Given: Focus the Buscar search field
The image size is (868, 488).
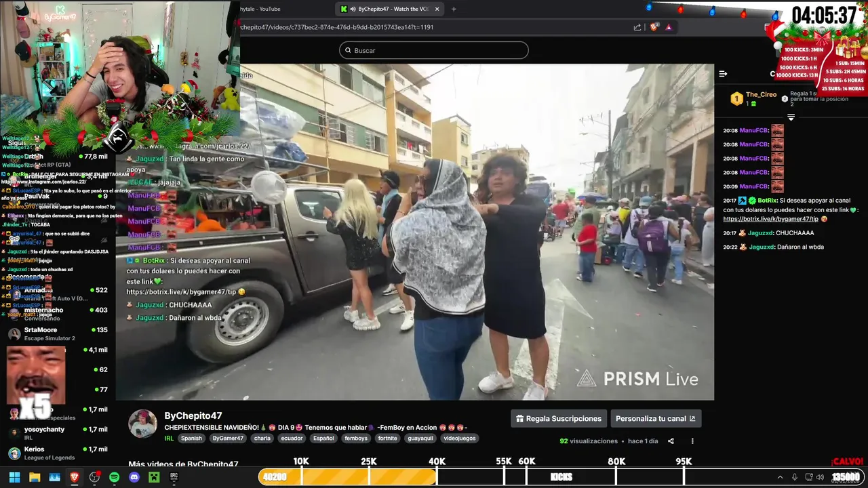Looking at the screenshot, I should point(434,50).
